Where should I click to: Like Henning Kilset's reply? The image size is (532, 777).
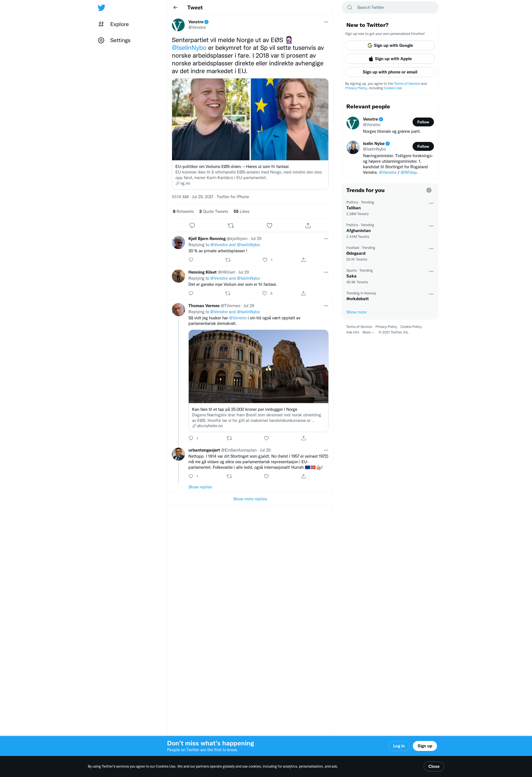click(265, 293)
